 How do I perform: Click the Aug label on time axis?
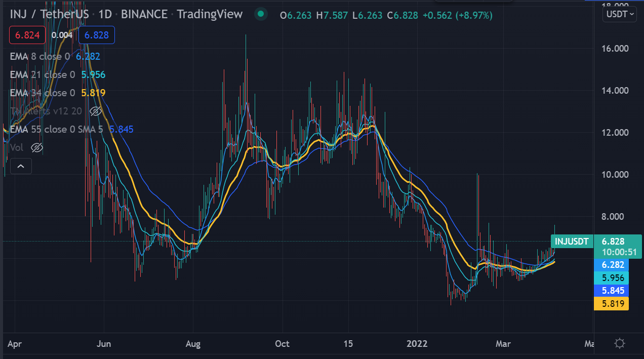[x=193, y=344]
